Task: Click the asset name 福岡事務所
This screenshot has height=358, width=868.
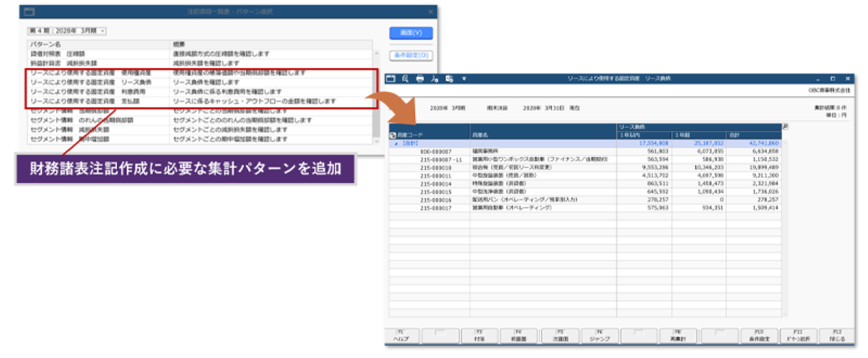Action: pos(486,151)
